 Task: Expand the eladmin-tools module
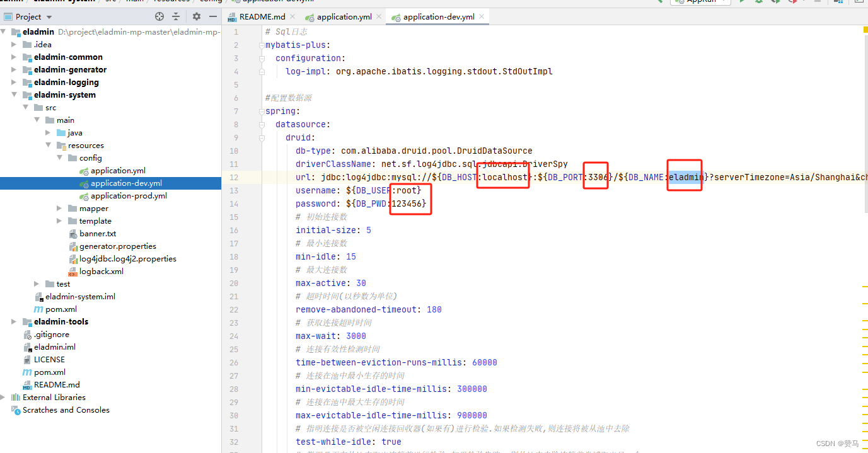pos(14,321)
